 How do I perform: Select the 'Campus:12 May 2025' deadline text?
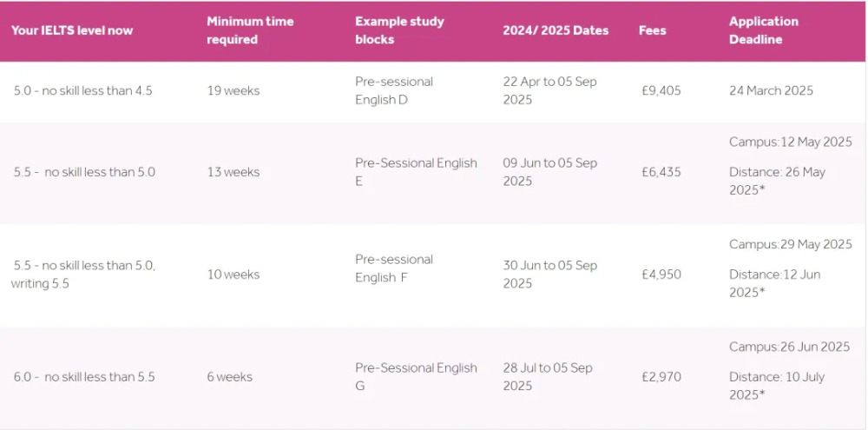point(791,142)
